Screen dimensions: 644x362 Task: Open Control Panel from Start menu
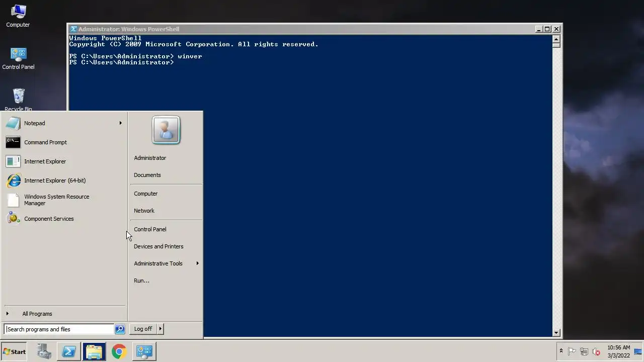coord(166,229)
